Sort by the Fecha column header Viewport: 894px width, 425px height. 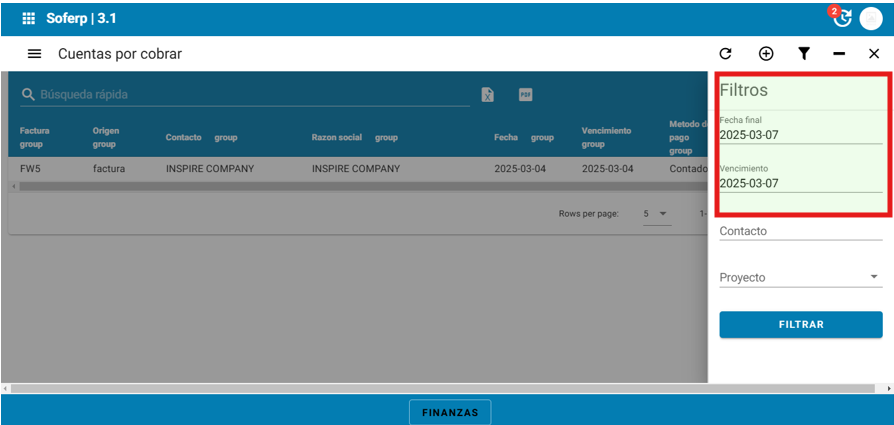(x=506, y=137)
